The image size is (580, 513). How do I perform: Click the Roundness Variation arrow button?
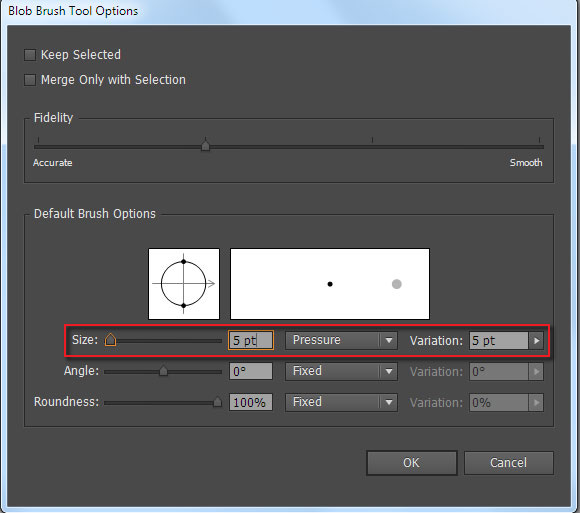pyautogui.click(x=536, y=402)
